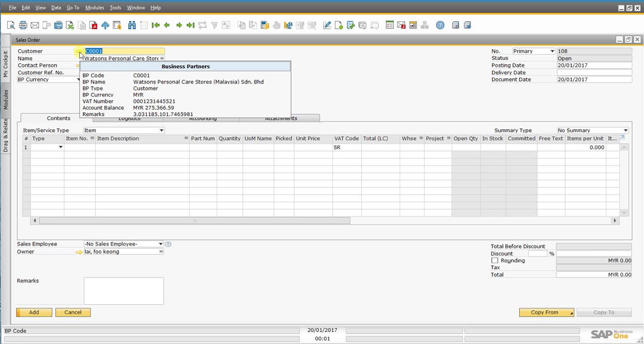This screenshot has width=644, height=344.
Task: Click the Cancel button
Action: pyautogui.click(x=73, y=312)
